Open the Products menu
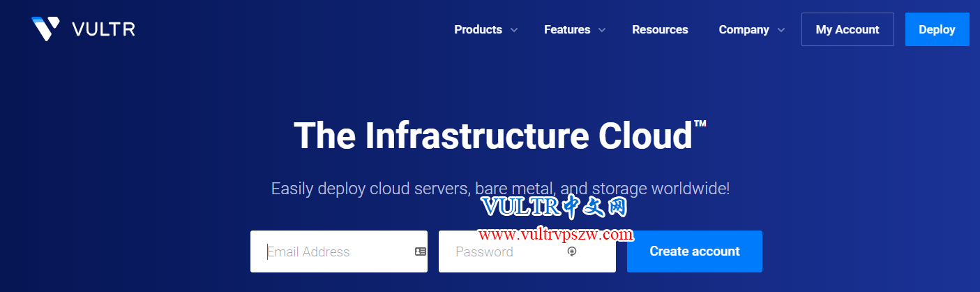980x292 pixels. pos(478,29)
